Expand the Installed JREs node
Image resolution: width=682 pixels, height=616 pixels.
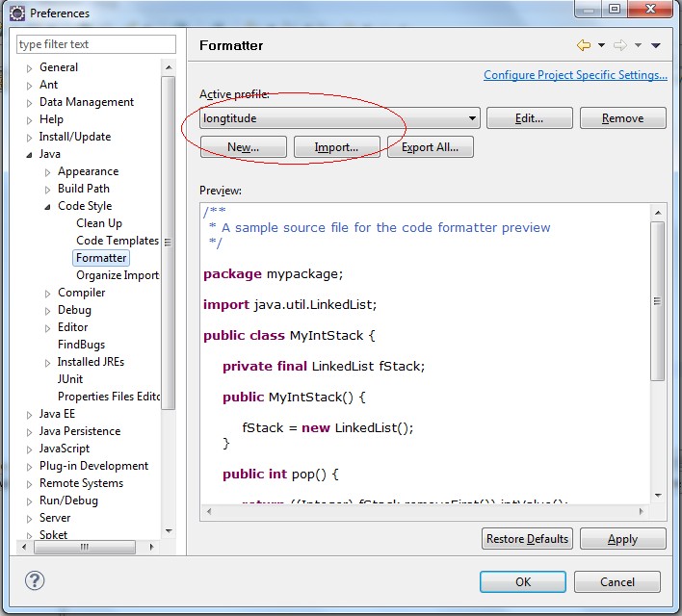coord(48,363)
